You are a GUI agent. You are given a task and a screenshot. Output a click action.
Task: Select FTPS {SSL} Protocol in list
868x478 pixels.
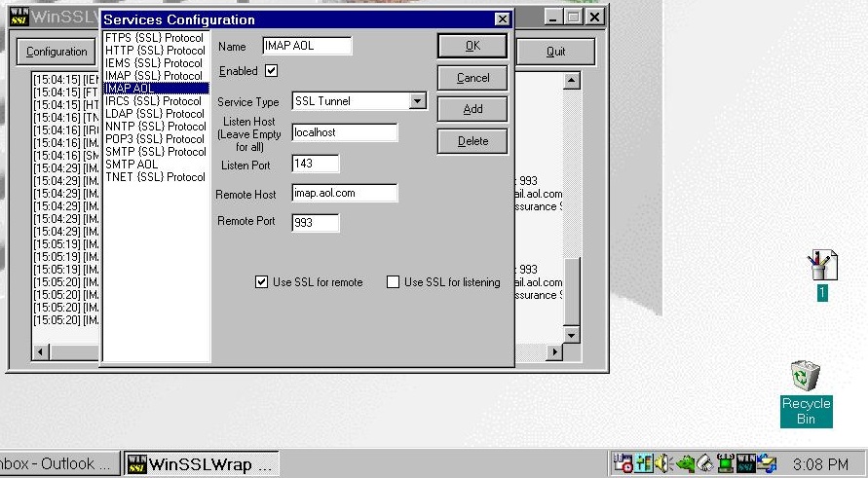(156, 38)
